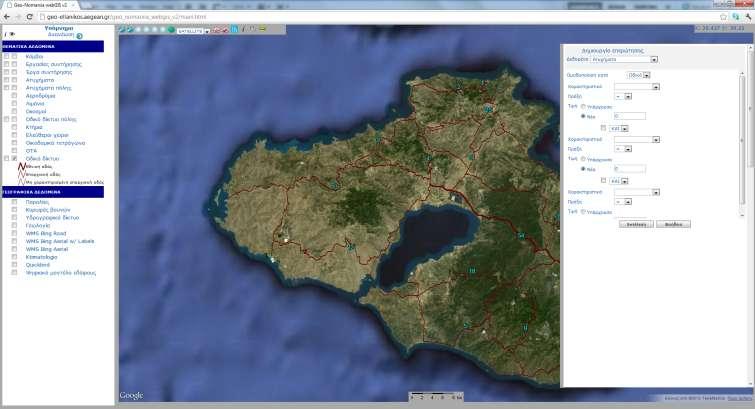Click the first Νέα value input field
This screenshot has height=409, width=755.
pyautogui.click(x=629, y=116)
